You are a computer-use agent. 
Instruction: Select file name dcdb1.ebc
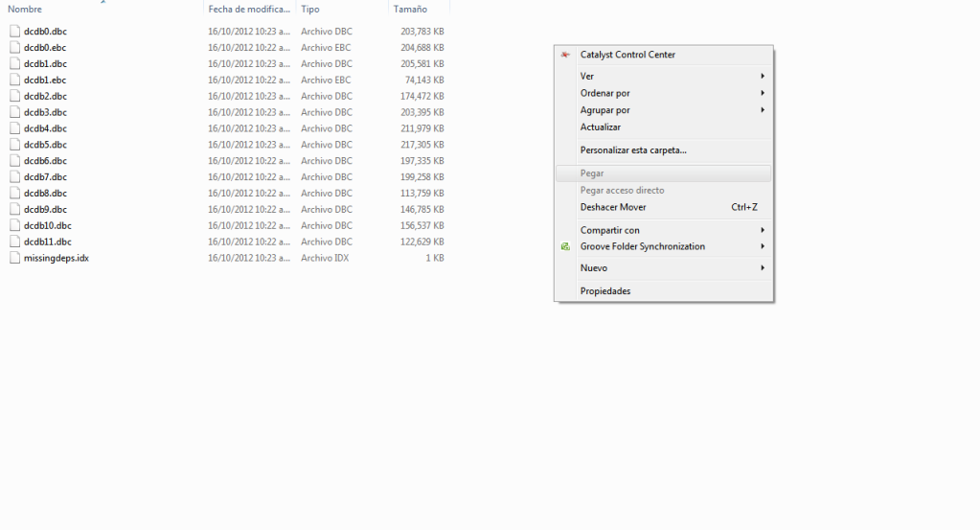tap(45, 80)
